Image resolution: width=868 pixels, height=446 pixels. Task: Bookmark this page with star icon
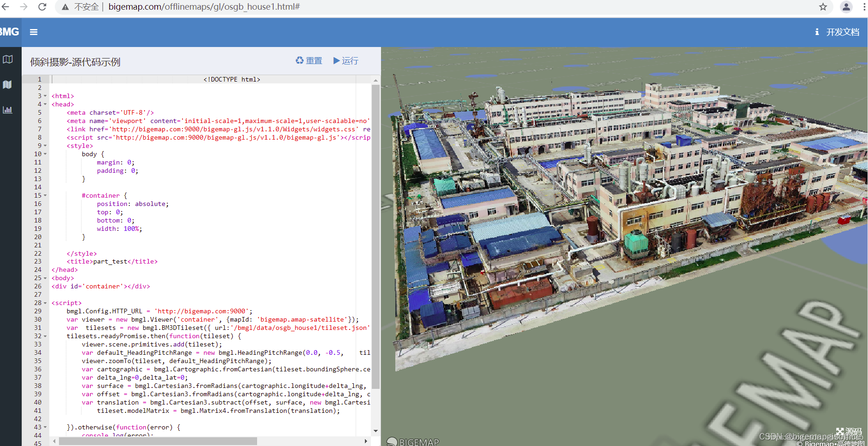pos(823,7)
